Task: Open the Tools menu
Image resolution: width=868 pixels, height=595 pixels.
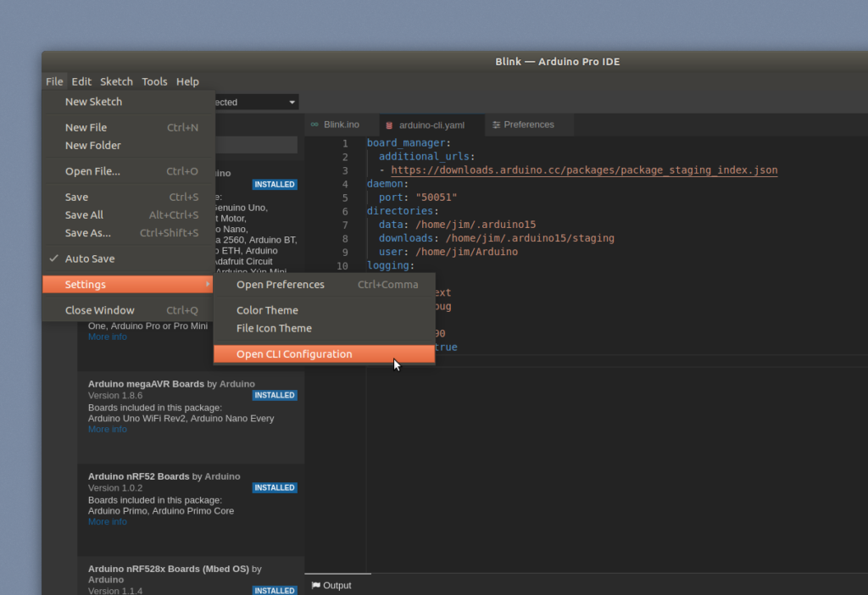Action: [x=154, y=81]
